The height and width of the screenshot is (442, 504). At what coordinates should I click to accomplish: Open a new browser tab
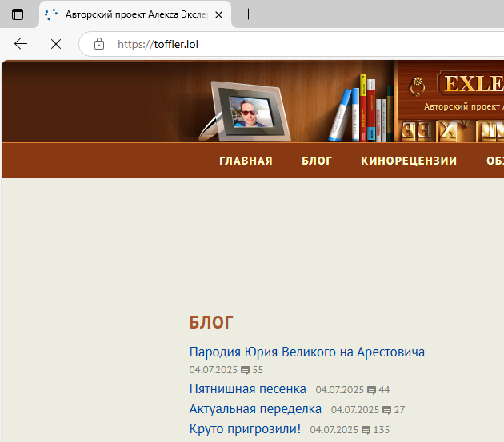pos(249,14)
